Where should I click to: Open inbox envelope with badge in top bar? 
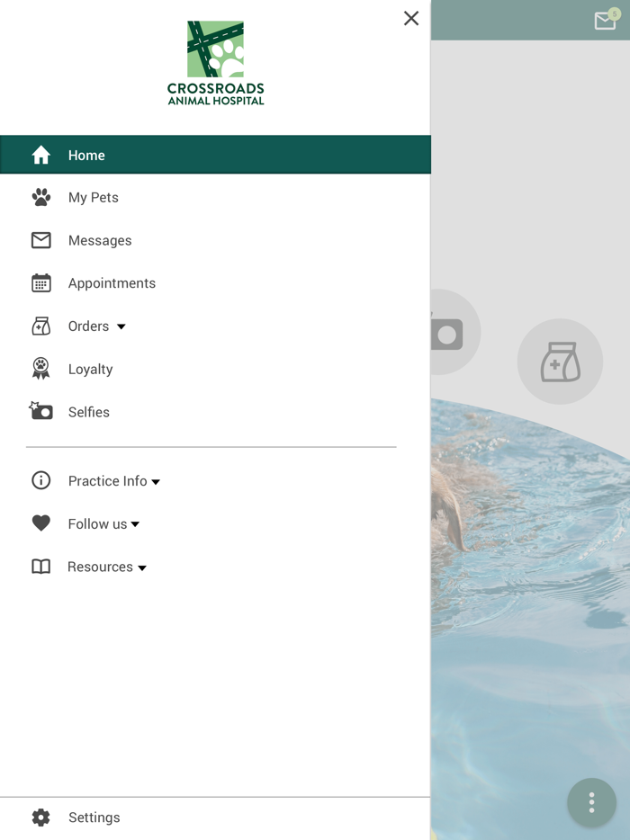point(606,19)
